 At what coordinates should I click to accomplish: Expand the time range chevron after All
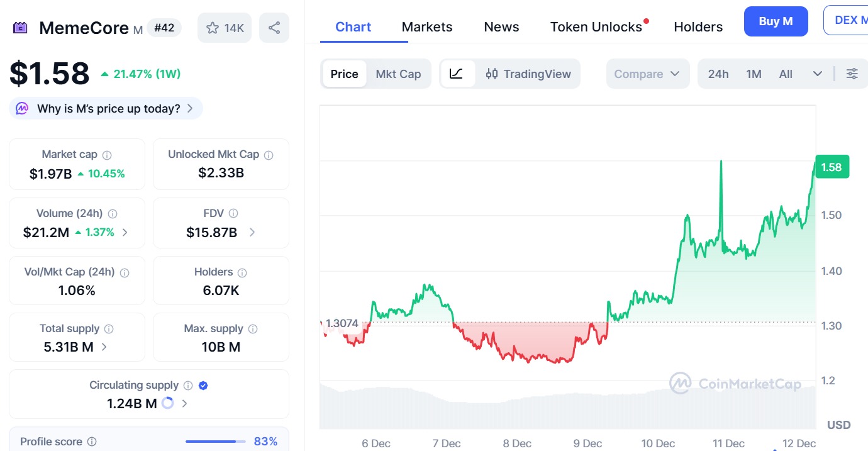(x=817, y=74)
